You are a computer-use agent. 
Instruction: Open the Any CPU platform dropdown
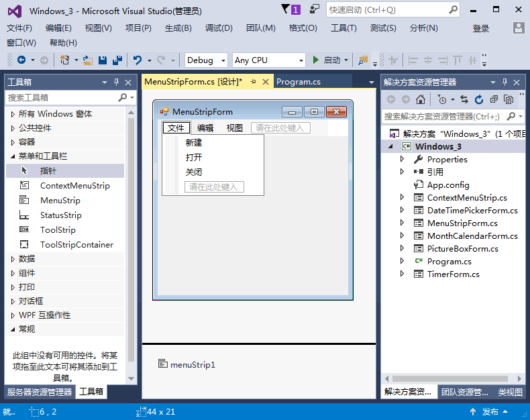268,60
